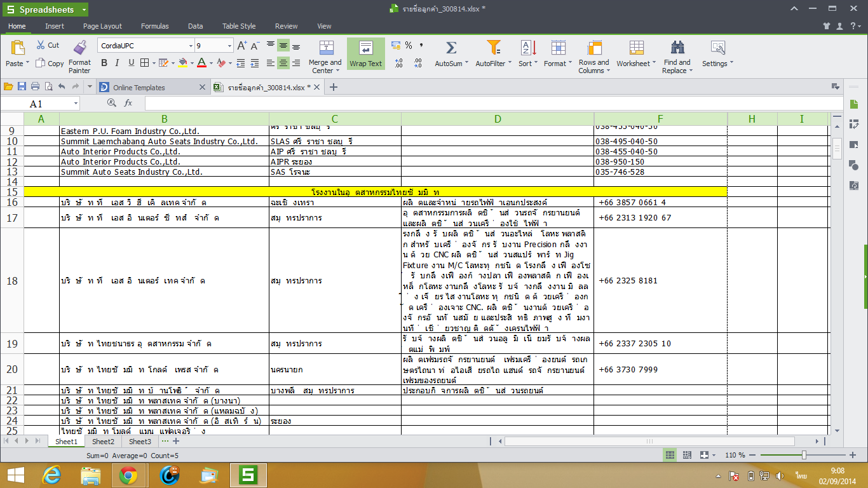
Task: Open the Spreadsheets application menu
Action: (44, 10)
